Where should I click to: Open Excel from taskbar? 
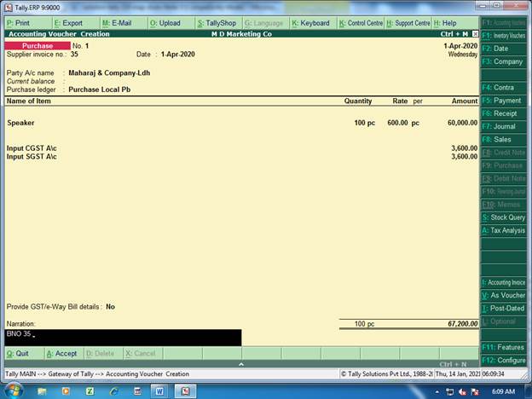(x=90, y=391)
